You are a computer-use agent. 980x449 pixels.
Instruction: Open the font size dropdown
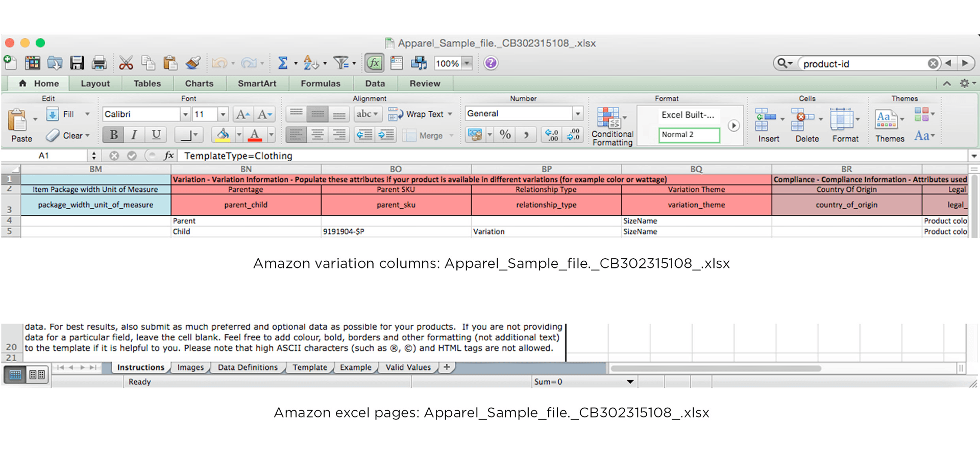click(x=223, y=114)
